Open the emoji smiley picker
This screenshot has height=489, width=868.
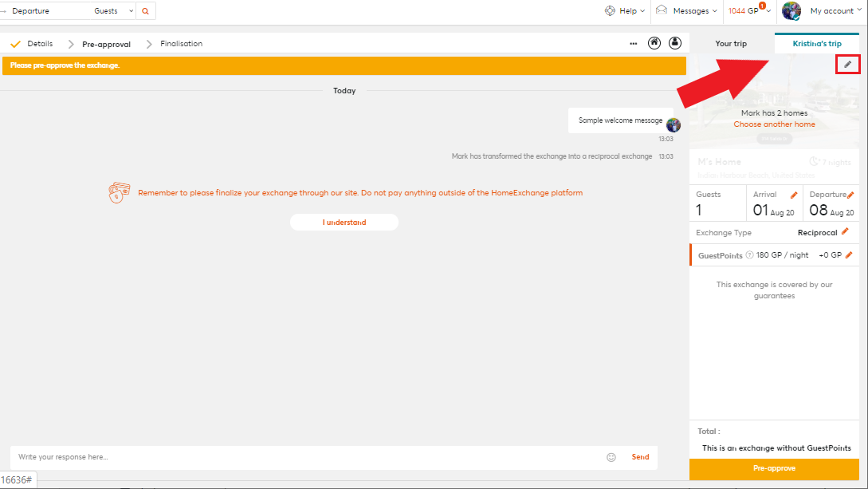611,457
